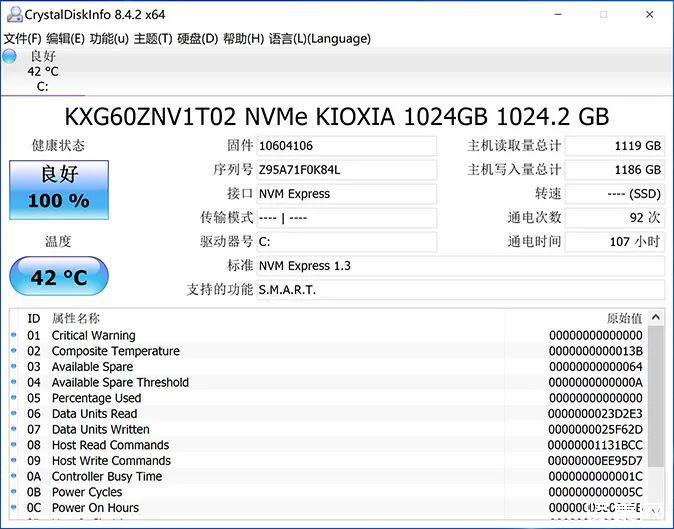The image size is (674, 529).
Task: Click raw value 0000000023D2E3
Action: click(x=596, y=414)
